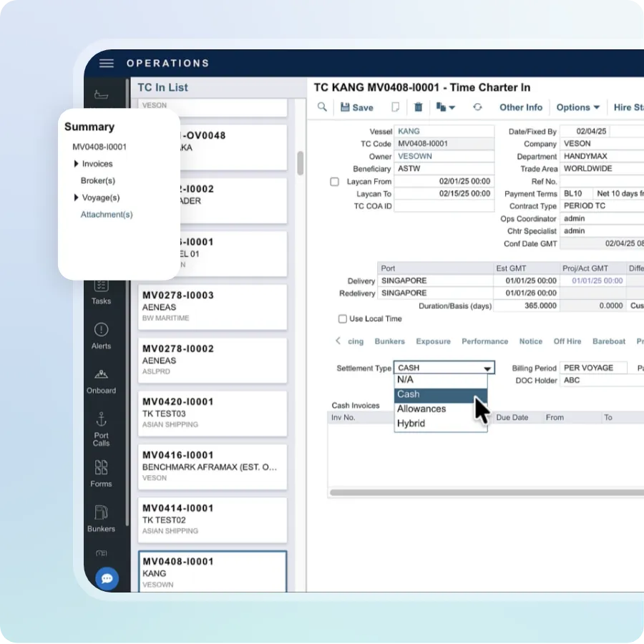Image resolution: width=644 pixels, height=644 pixels.
Task: Click the Billing Period PER VOYAGE field
Action: click(x=593, y=368)
